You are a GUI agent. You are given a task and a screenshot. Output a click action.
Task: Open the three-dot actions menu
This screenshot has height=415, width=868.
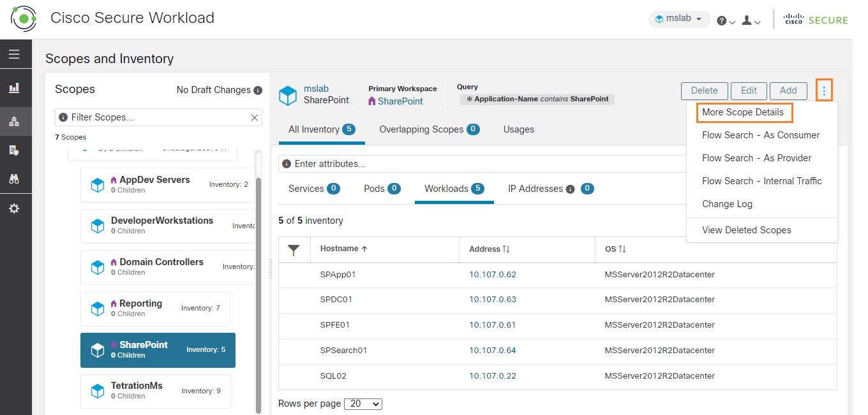pos(824,90)
